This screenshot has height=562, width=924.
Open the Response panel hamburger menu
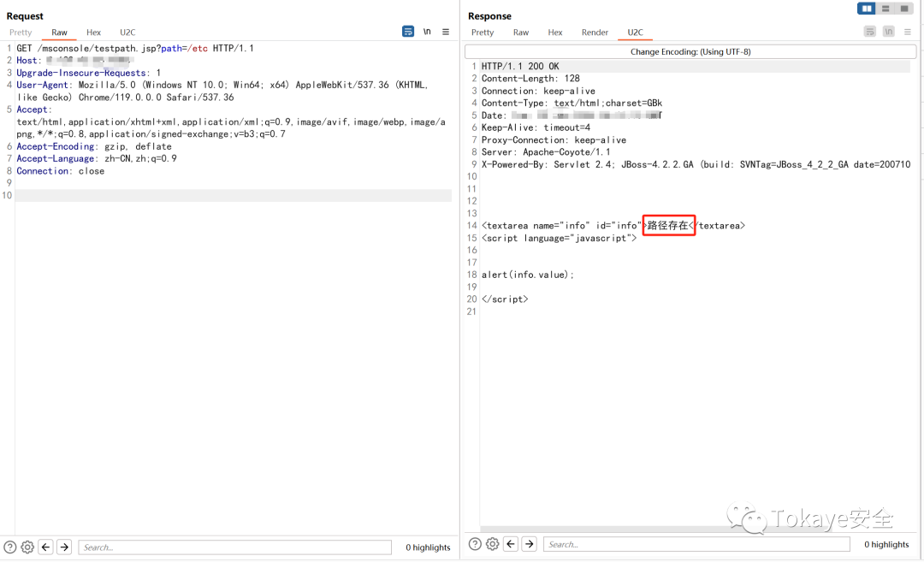(x=908, y=32)
